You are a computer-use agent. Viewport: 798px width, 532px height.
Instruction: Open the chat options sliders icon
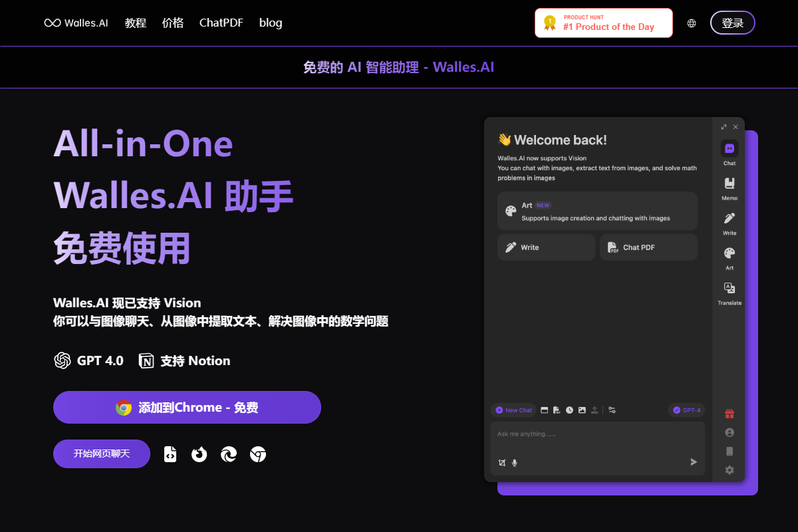[612, 410]
